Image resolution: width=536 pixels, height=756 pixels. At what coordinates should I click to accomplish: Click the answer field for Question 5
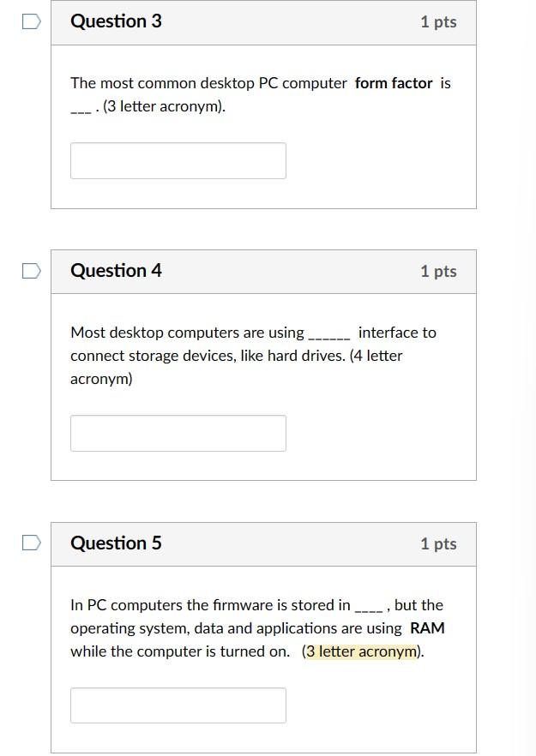click(178, 705)
